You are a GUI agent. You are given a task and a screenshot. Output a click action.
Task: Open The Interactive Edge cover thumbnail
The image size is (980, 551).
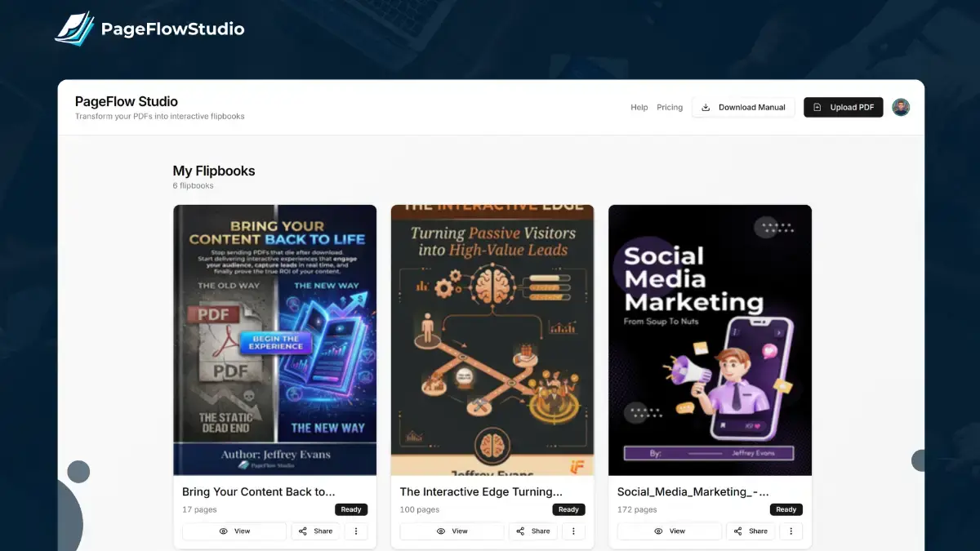[492, 340]
